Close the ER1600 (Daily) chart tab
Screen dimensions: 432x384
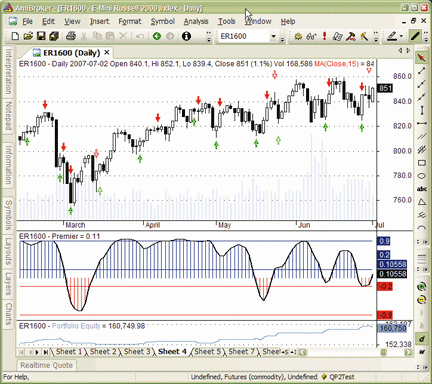[107, 53]
